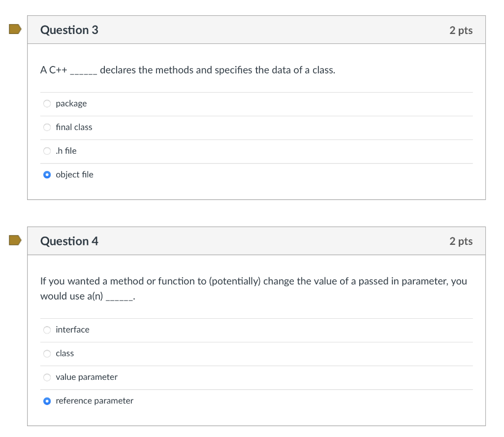Click the '.h file' answer text
Viewport: 504px width, 437px height.
pos(66,151)
